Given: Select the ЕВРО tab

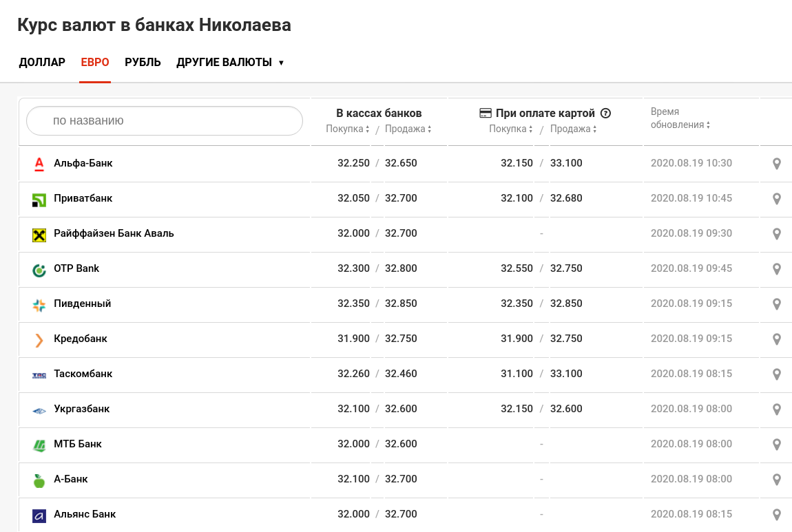Looking at the screenshot, I should pyautogui.click(x=95, y=63).
